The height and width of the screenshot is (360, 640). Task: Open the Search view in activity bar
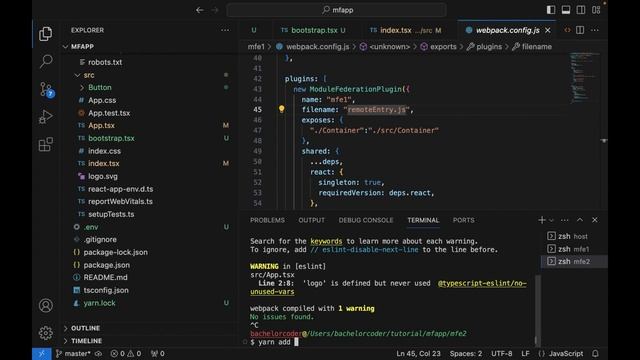(x=45, y=61)
